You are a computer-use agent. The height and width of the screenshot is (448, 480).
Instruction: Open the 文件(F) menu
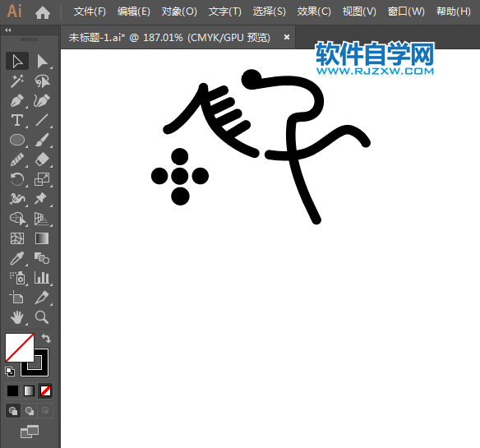[x=90, y=12]
